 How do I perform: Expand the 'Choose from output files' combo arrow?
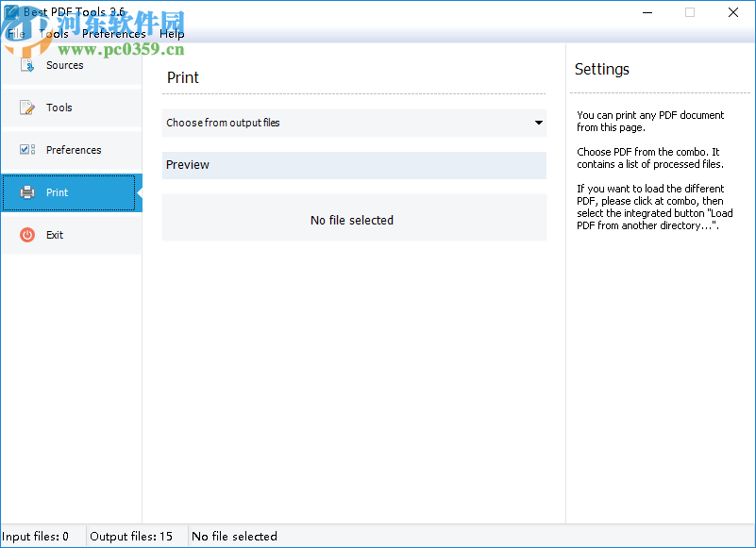click(539, 123)
